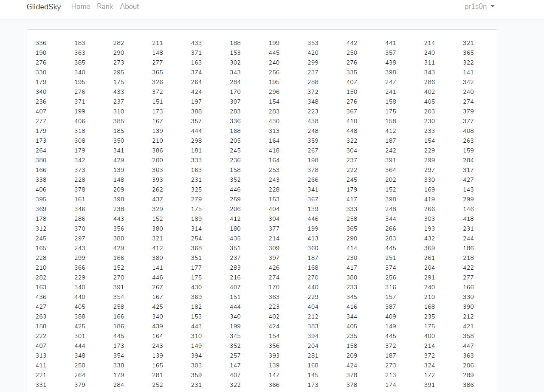Click the number 441
544x392 pixels.
coord(391,43)
